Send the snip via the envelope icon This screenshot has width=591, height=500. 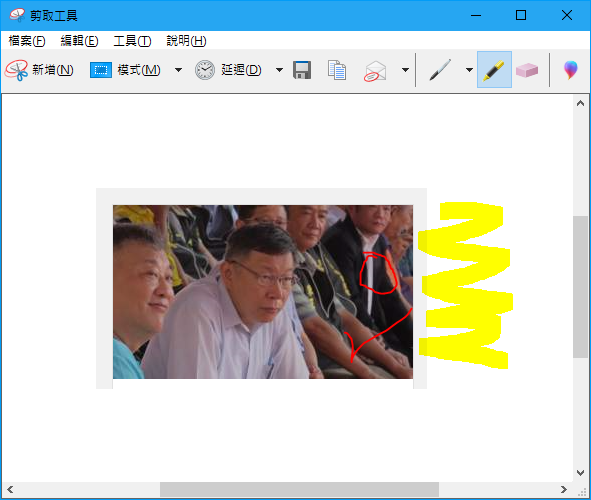[375, 71]
